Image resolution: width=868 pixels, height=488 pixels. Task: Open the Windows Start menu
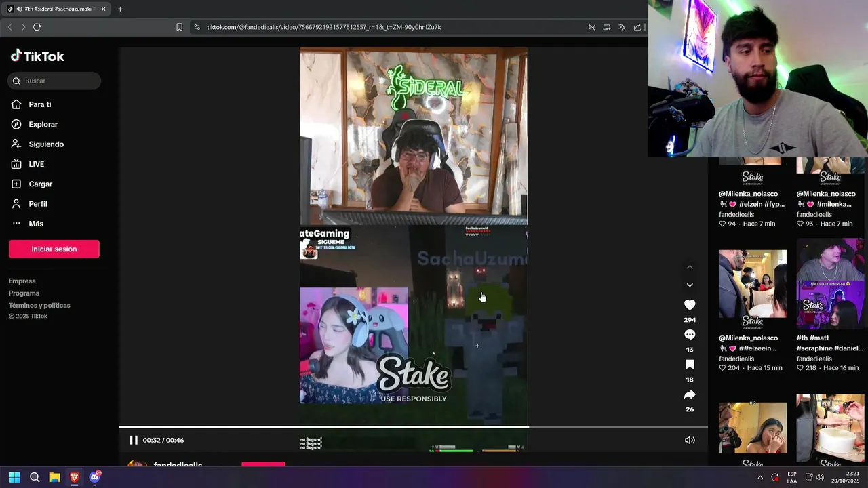click(x=14, y=477)
